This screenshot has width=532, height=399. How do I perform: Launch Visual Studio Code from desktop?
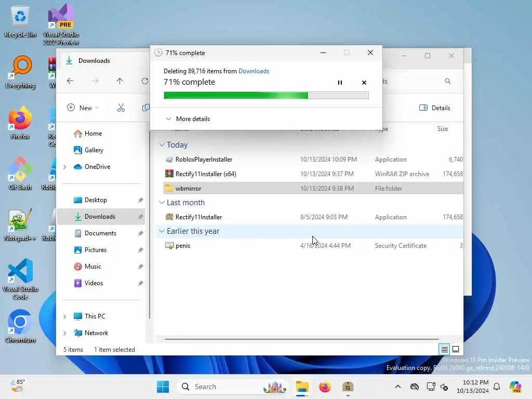[20, 279]
